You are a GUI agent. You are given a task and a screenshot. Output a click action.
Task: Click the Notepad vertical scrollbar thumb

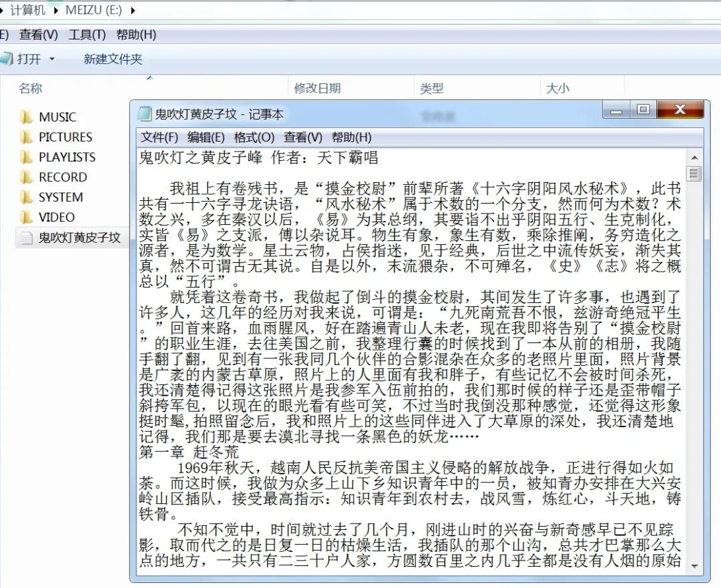[694, 174]
